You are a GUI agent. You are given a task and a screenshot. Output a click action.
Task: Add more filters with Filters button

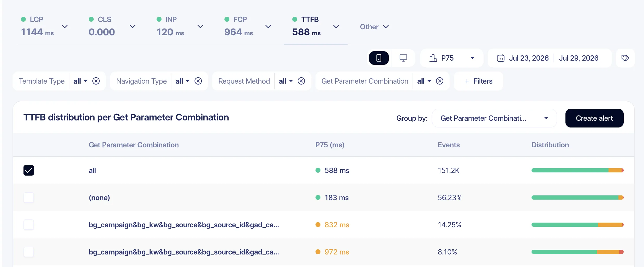pos(478,81)
